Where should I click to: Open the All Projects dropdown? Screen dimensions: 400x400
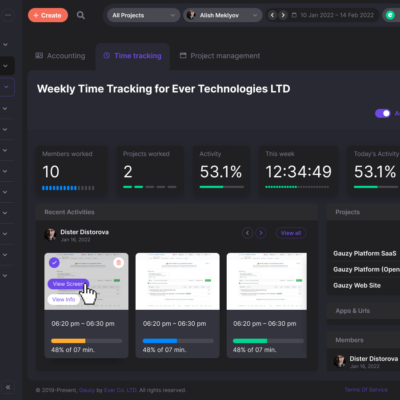click(144, 15)
